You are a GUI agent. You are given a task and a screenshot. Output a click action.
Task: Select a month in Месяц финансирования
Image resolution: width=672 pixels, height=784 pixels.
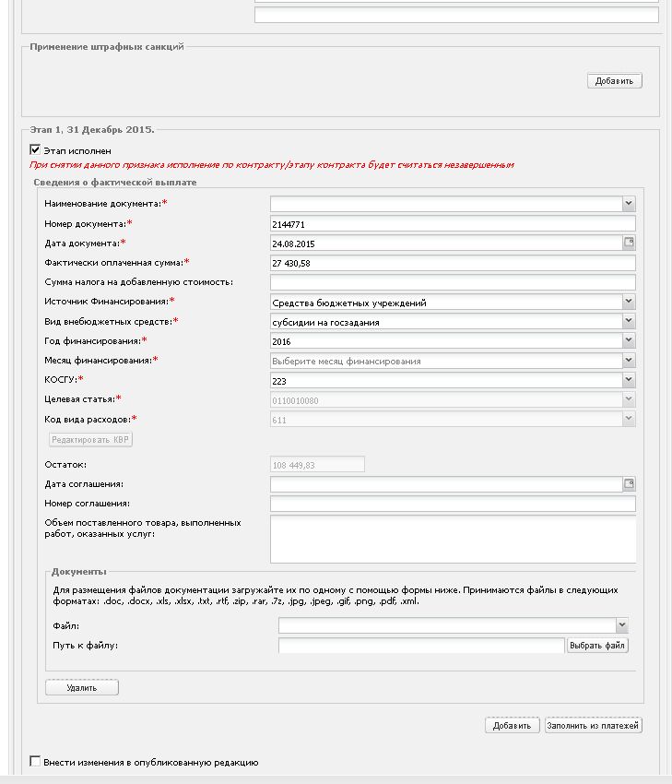coord(453,361)
